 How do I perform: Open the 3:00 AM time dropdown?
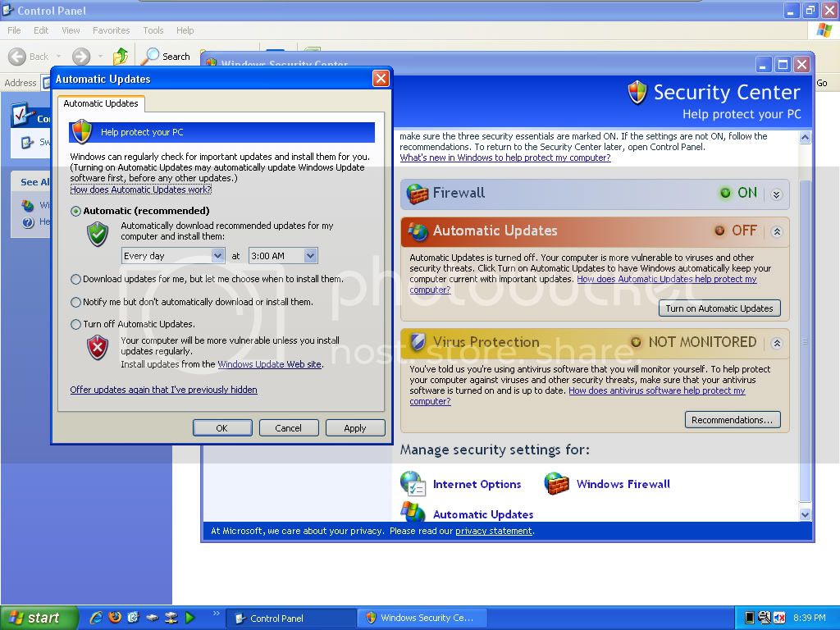pos(308,255)
